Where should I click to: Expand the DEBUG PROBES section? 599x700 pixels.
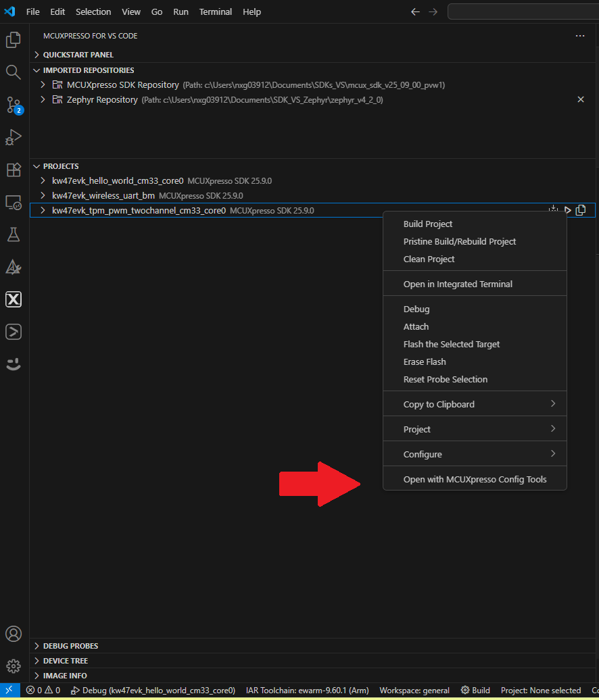click(x=37, y=645)
